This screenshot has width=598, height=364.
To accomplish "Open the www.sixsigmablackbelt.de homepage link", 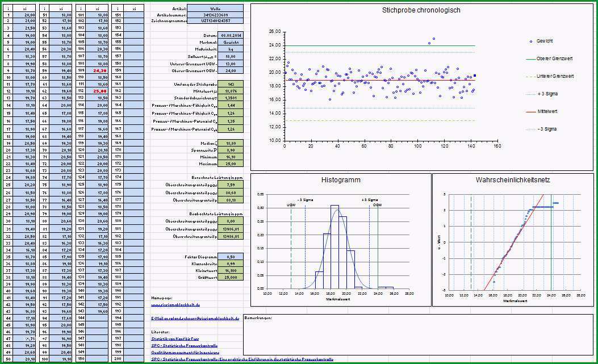I will [175, 305].
